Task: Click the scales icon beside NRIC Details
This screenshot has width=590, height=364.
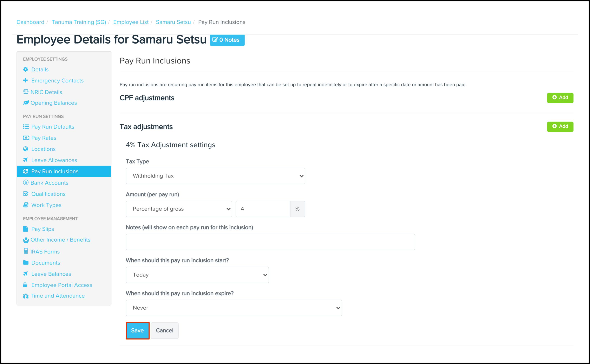Action: pos(26,92)
